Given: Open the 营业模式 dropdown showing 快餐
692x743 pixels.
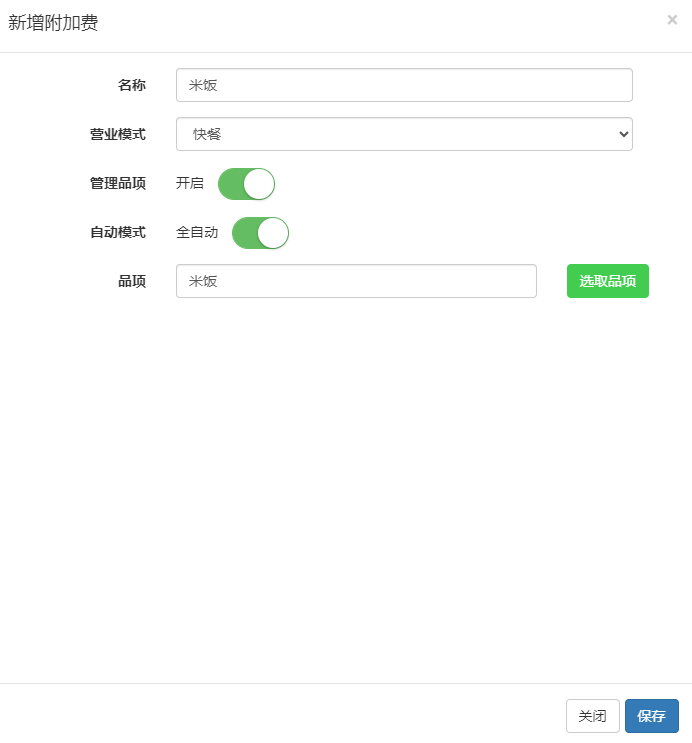Looking at the screenshot, I should click(x=404, y=134).
